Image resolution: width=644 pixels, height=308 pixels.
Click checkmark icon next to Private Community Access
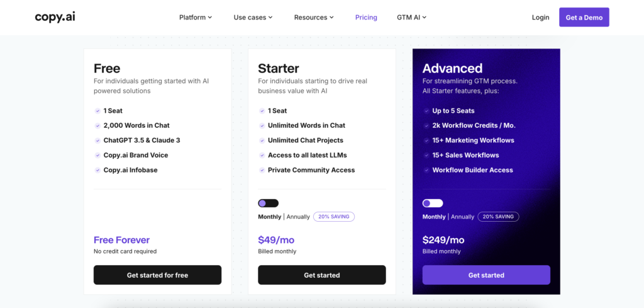tap(262, 170)
